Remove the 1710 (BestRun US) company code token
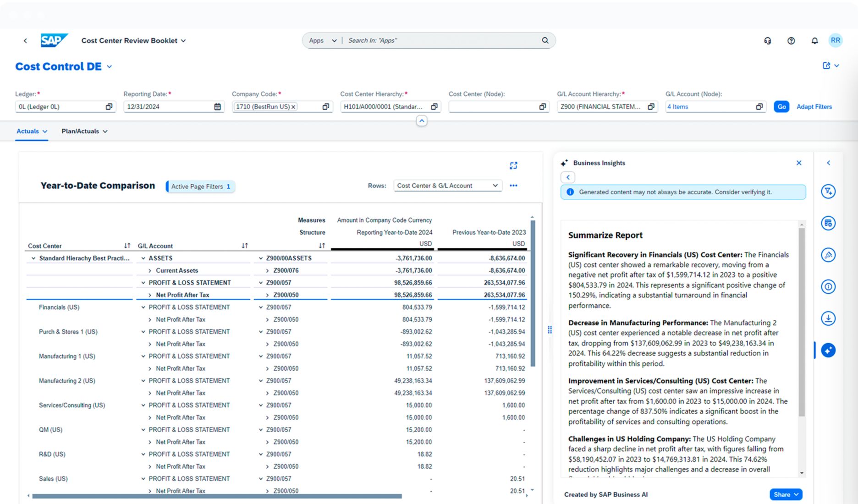Viewport: 858px width, 504px height. click(293, 107)
